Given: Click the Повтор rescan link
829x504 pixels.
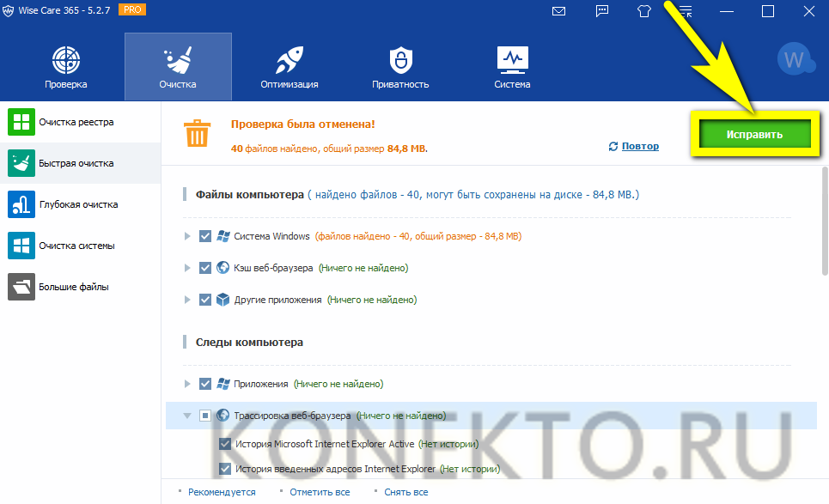Looking at the screenshot, I should coord(640,146).
